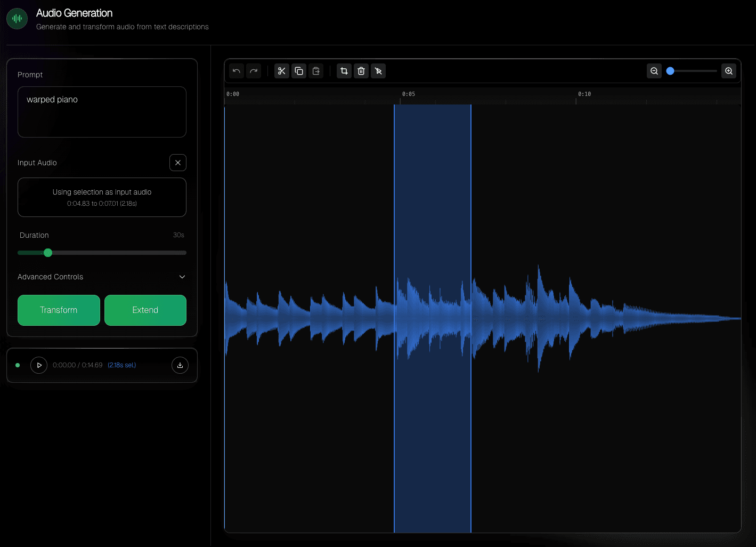Remove the input audio with the X button
The image size is (756, 547).
point(178,163)
